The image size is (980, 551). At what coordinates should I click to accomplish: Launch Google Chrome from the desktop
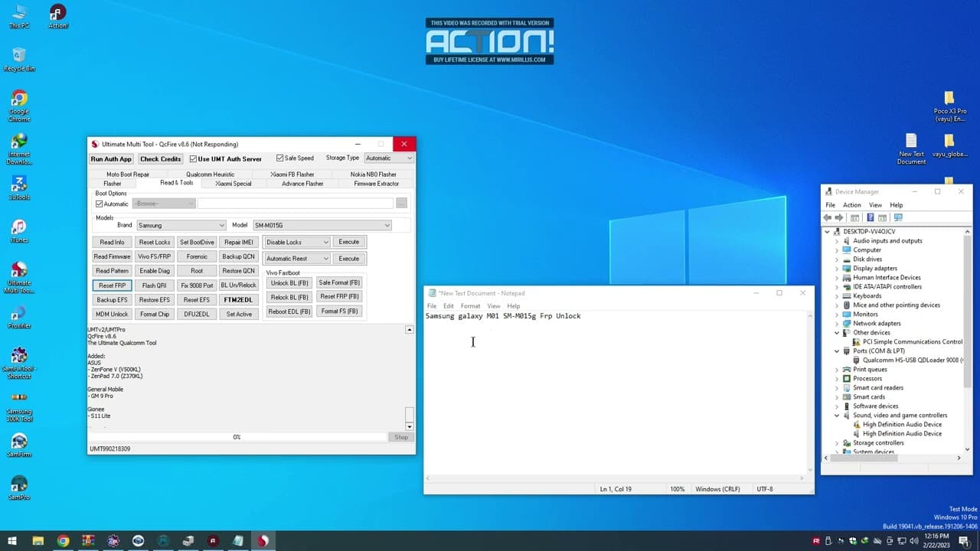pyautogui.click(x=19, y=106)
